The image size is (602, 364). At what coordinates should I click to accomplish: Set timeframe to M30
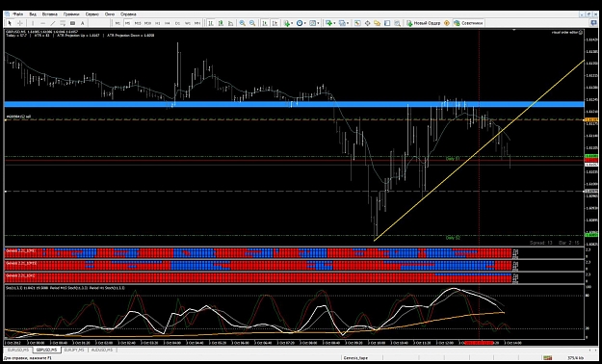click(x=147, y=23)
